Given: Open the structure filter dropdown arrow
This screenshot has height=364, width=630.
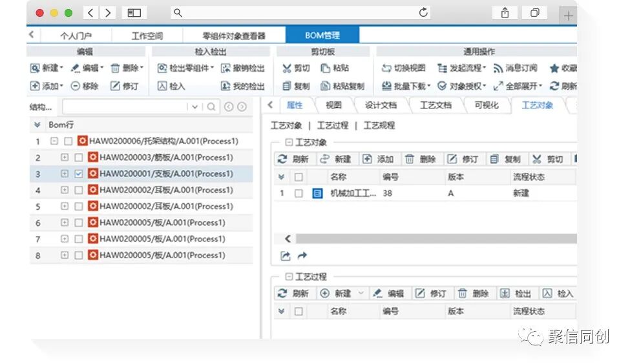Looking at the screenshot, I should pyautogui.click(x=195, y=106).
